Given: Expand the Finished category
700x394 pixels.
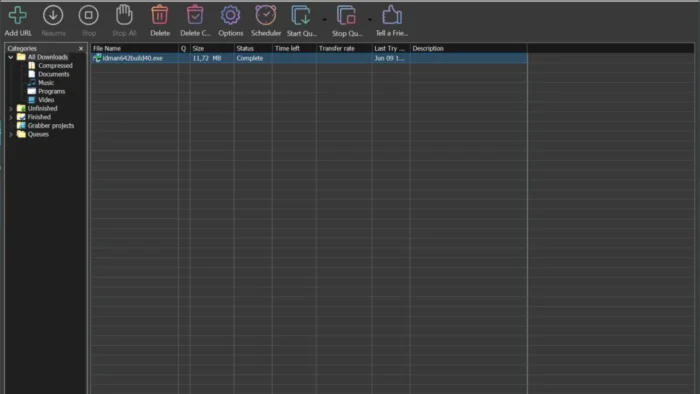Looking at the screenshot, I should (11, 117).
